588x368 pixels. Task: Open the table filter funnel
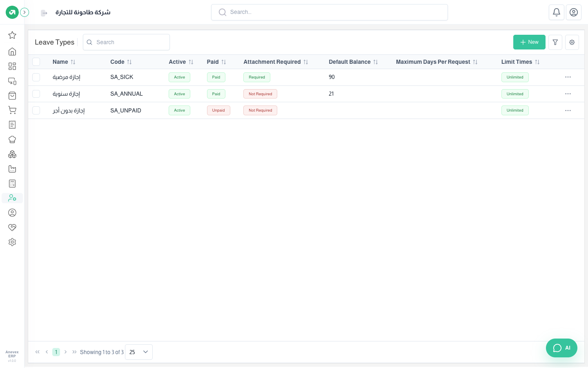555,42
